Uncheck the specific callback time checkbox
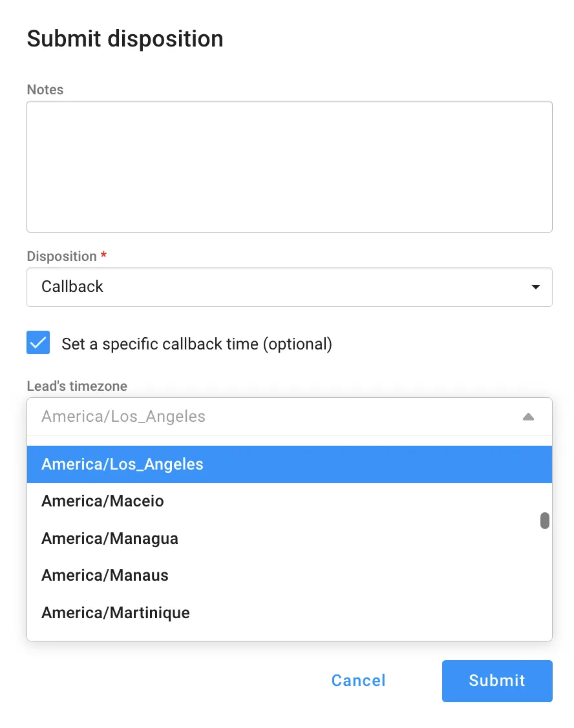This screenshot has width=574, height=728. click(38, 343)
